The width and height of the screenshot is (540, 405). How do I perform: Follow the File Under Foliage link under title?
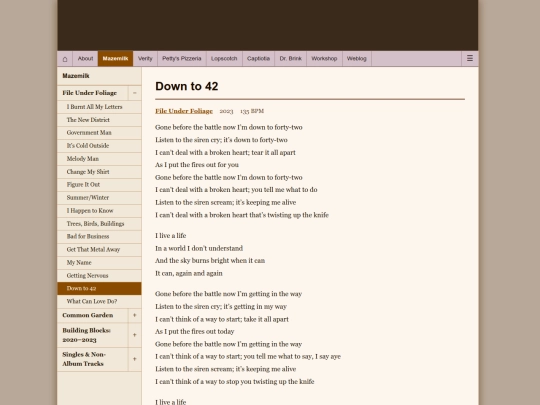tap(184, 111)
